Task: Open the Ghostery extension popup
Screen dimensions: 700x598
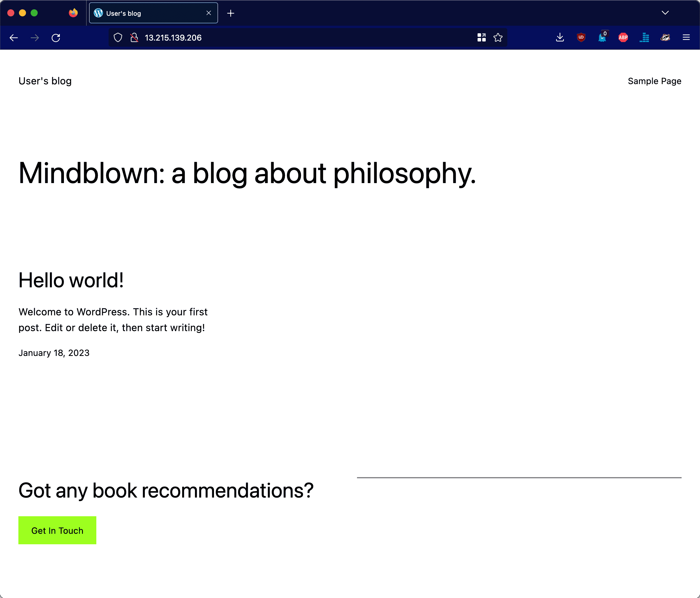Action: point(603,38)
